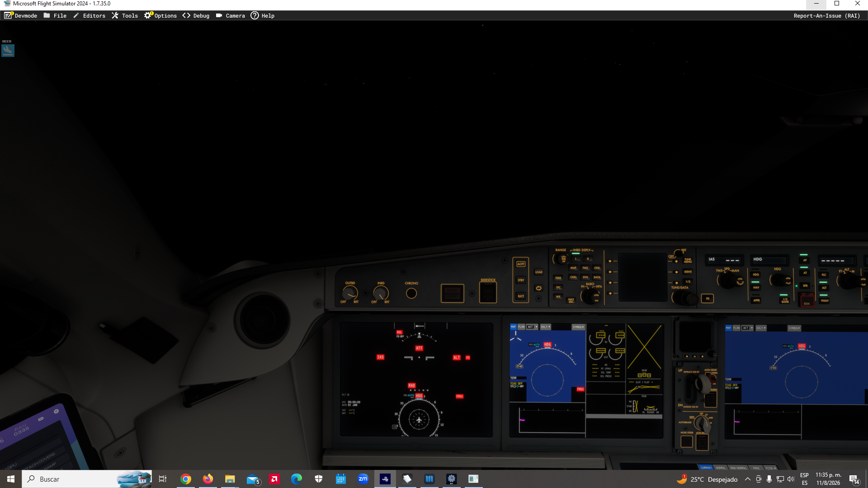Toggle the 1/2 BANK button

tap(785, 300)
